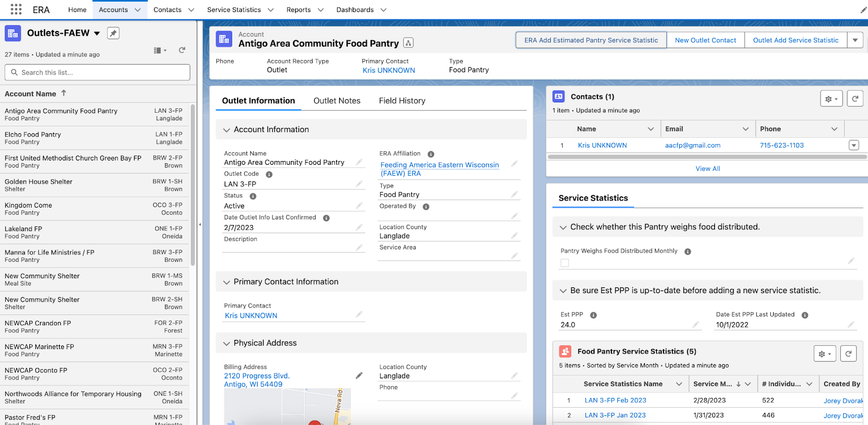This screenshot has width=868, height=425.
Task: Open contacts View All link
Action: 708,169
